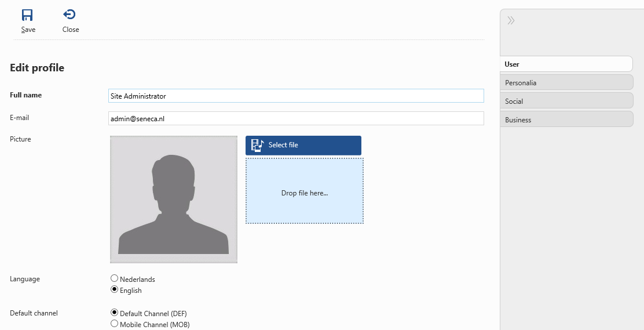Click the E-mail label
Image resolution: width=644 pixels, height=330 pixels.
tap(19, 118)
